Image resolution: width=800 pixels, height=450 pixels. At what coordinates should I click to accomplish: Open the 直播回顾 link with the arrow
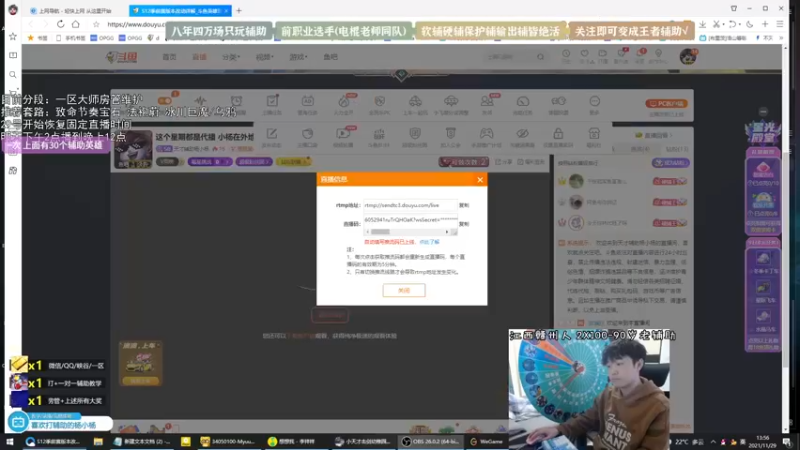[654, 135]
